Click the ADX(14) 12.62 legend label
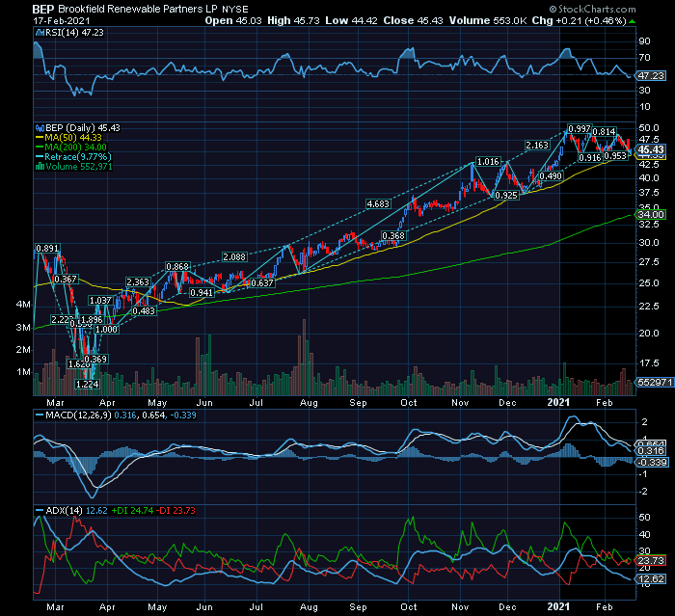 click(76, 511)
